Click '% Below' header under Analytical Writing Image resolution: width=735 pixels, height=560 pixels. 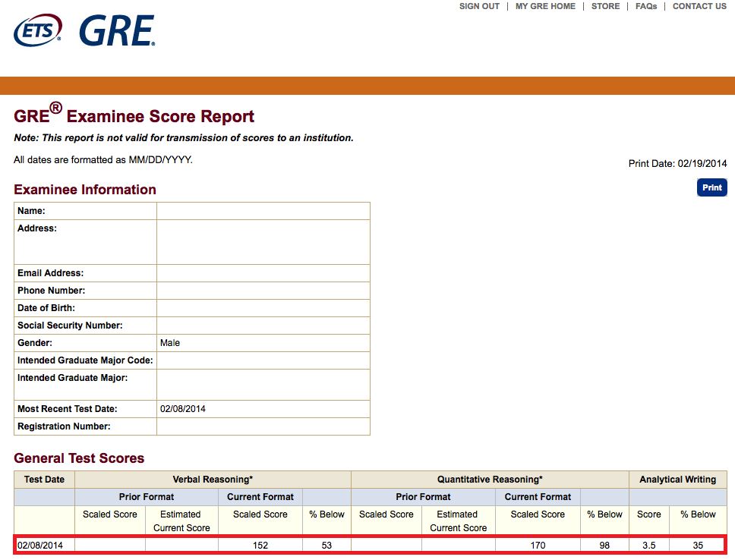coord(698,514)
